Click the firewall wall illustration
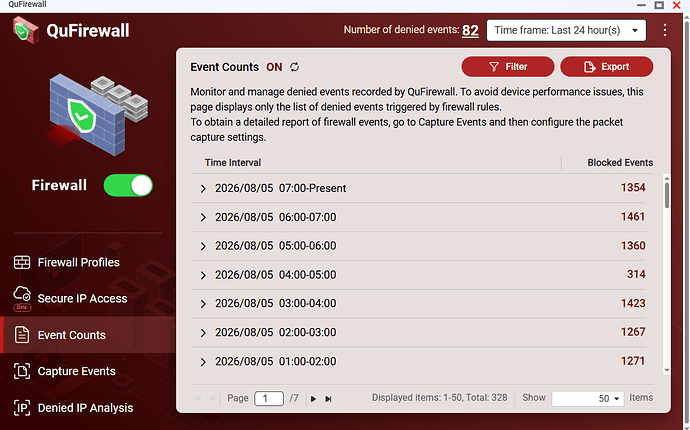The height and width of the screenshot is (430, 690). [98, 114]
